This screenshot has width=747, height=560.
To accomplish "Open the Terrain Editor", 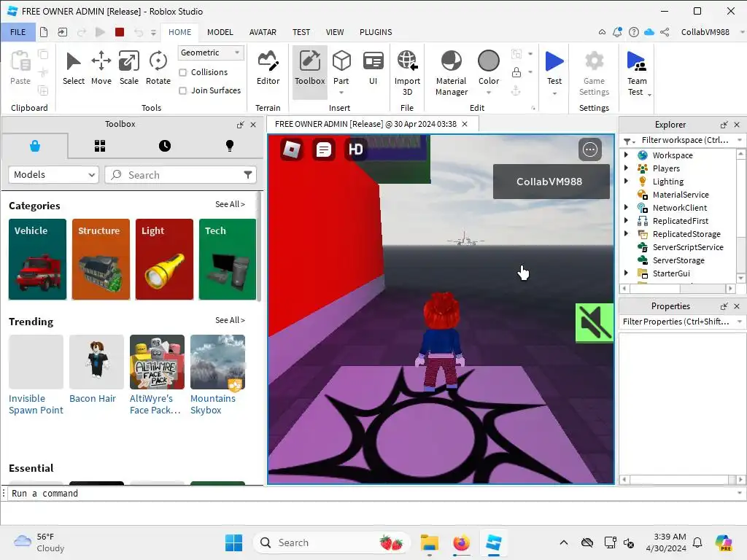I will click(268, 68).
